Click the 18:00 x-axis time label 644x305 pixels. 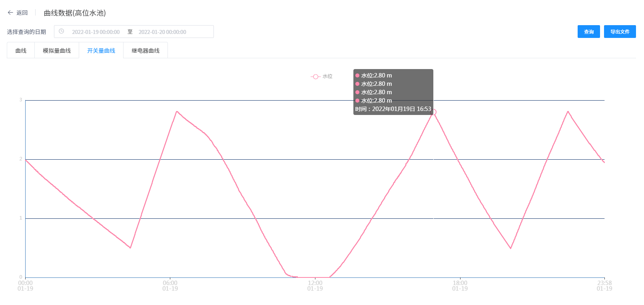click(x=460, y=283)
